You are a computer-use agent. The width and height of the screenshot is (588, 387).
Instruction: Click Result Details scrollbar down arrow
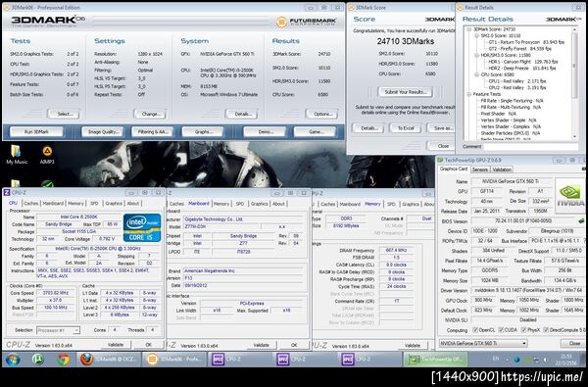point(574,137)
